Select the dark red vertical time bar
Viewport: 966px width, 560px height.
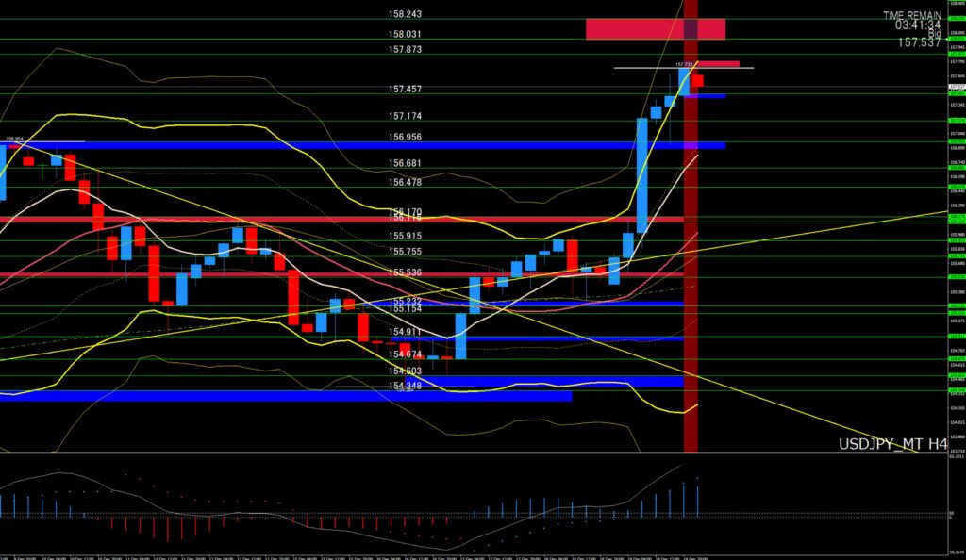[x=691, y=283]
